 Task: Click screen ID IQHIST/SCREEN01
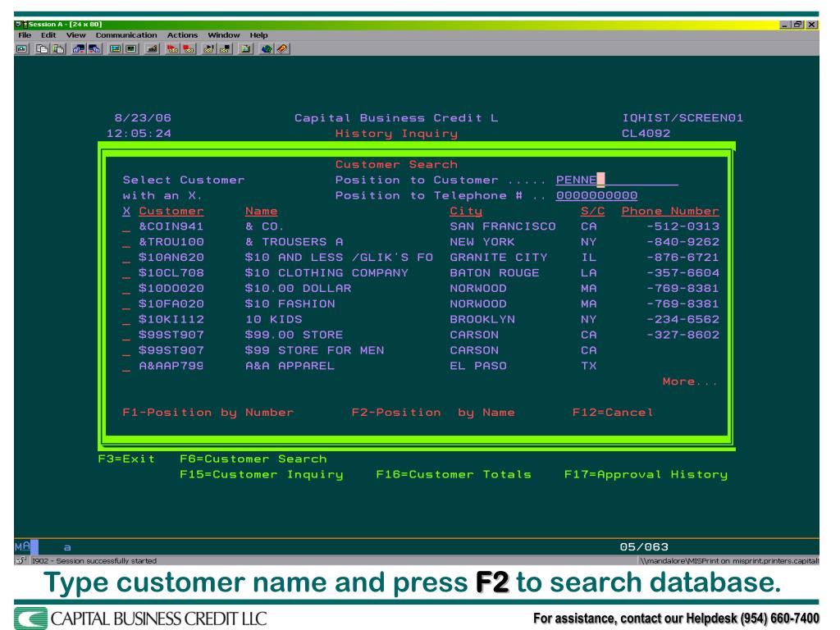682,118
